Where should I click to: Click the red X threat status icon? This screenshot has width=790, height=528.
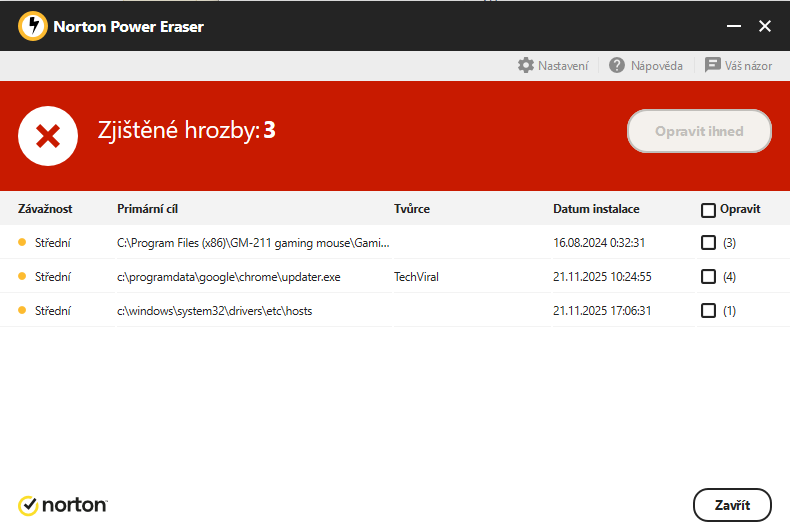click(48, 134)
